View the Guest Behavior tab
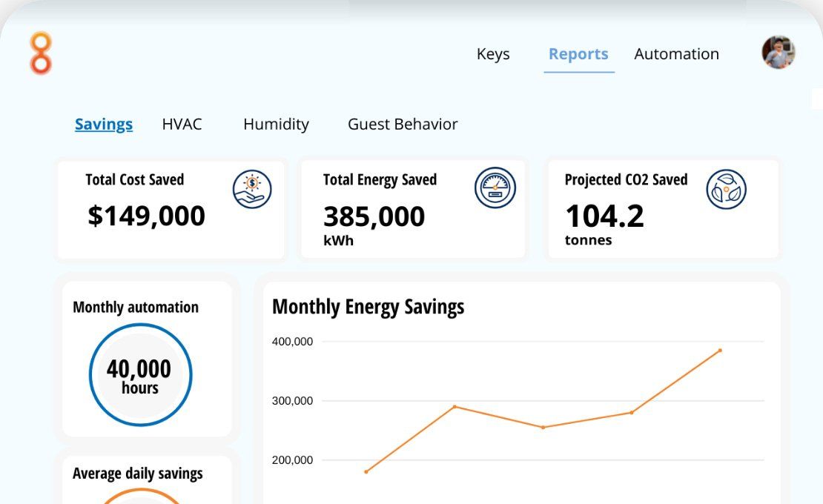Viewport: 823px width, 504px height. pyautogui.click(x=403, y=125)
